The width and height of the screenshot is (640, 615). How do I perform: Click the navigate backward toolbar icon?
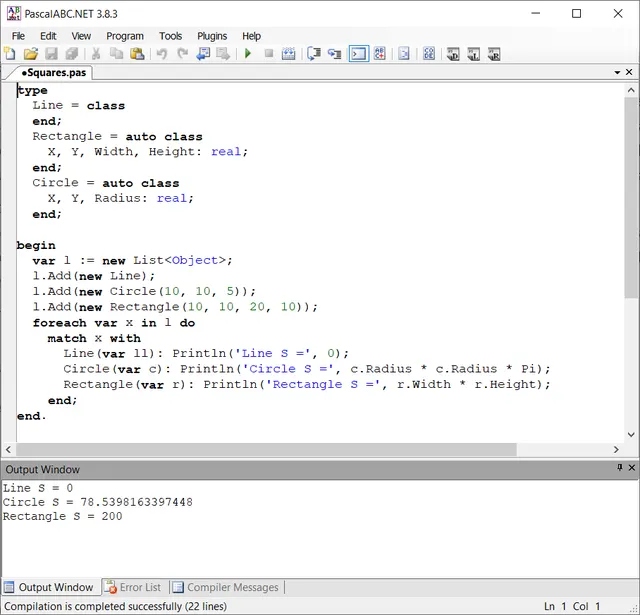point(203,53)
